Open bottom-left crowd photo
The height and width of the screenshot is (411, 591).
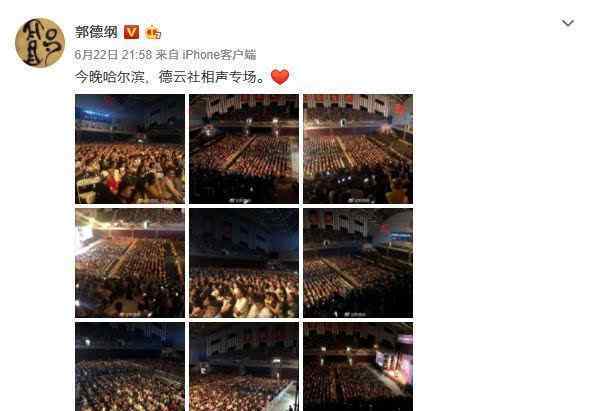pos(130,367)
